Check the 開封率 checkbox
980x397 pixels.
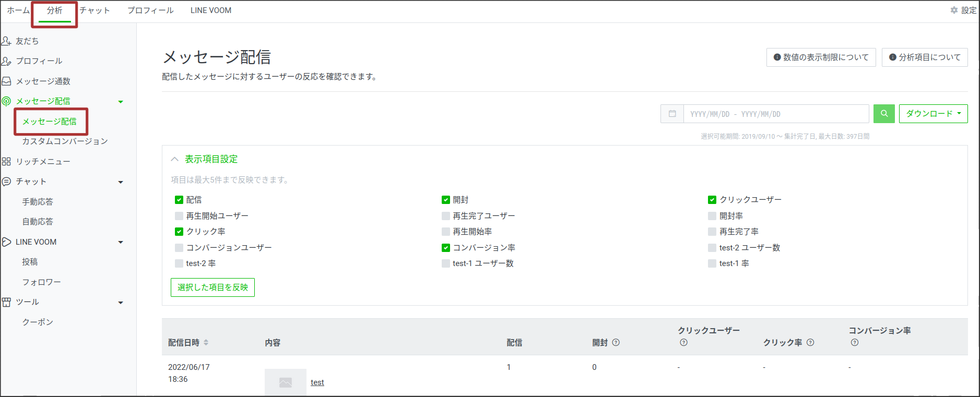tap(712, 216)
